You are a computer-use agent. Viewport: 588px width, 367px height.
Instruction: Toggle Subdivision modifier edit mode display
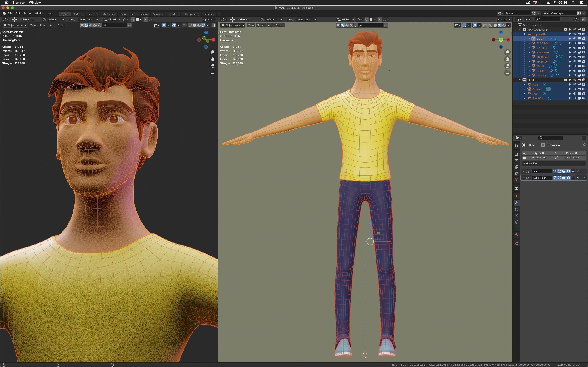pos(559,178)
